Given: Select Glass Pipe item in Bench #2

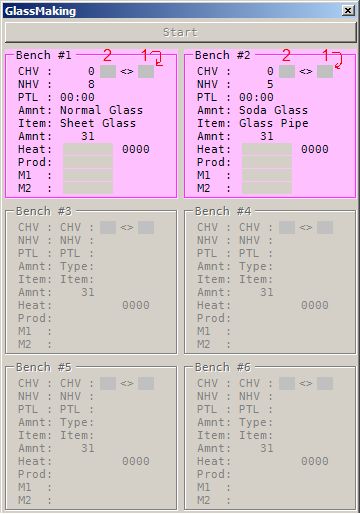Looking at the screenshot, I should pos(274,123).
